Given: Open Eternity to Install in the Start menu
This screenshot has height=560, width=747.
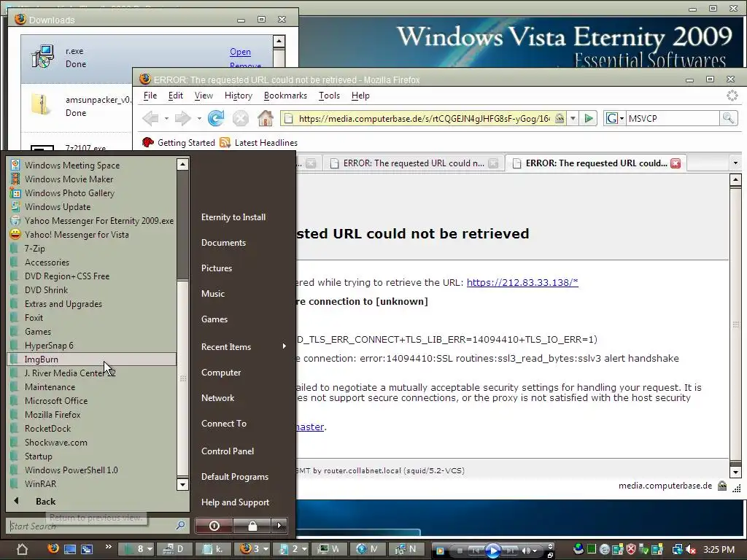Looking at the screenshot, I should pos(233,217).
